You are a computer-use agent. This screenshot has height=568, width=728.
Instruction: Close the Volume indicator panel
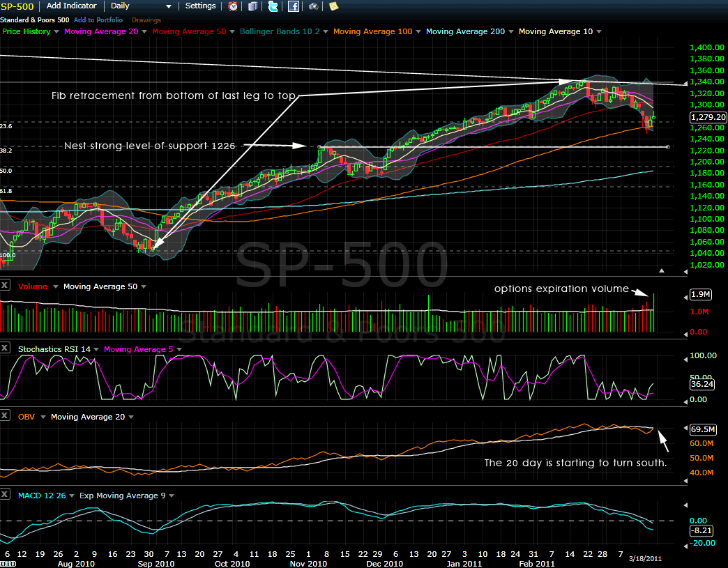click(x=5, y=285)
